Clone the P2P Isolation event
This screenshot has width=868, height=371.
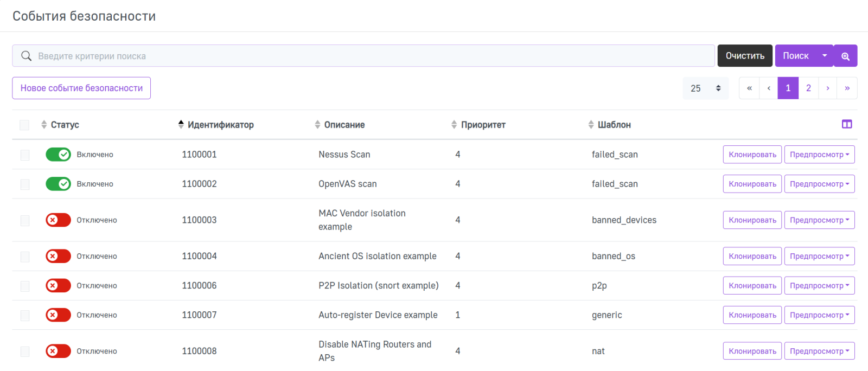(752, 285)
